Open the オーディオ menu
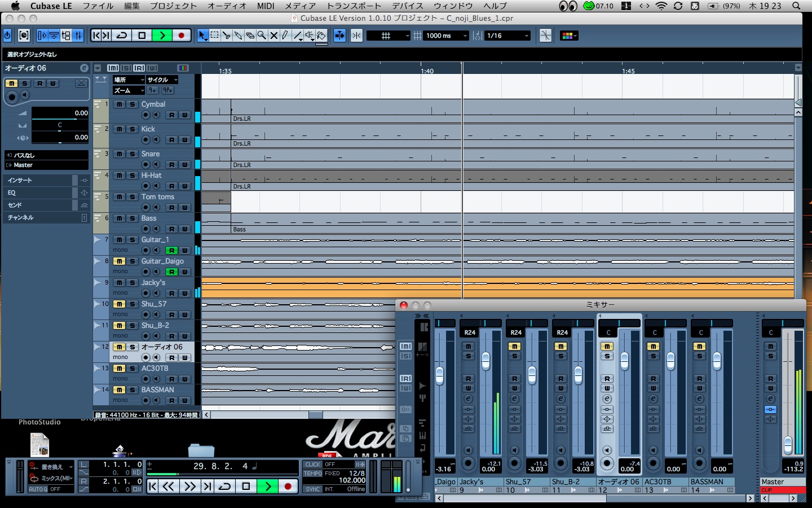The width and height of the screenshot is (812, 508). (x=227, y=6)
